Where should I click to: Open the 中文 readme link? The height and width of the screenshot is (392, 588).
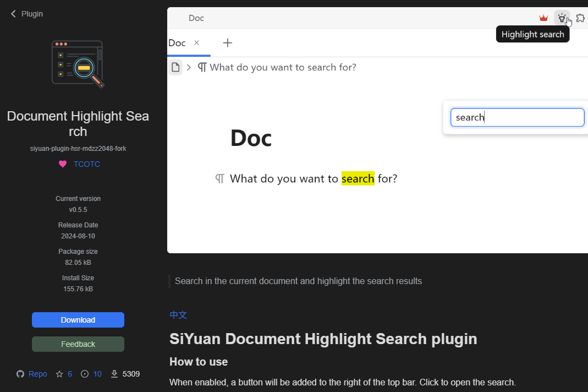[x=178, y=315]
